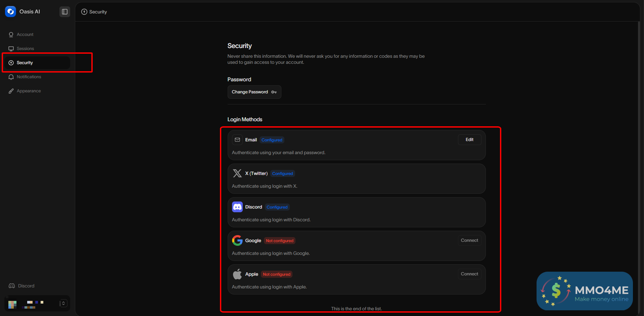Collapse the sidebar with the panel toggle
644x316 pixels.
pos(64,12)
